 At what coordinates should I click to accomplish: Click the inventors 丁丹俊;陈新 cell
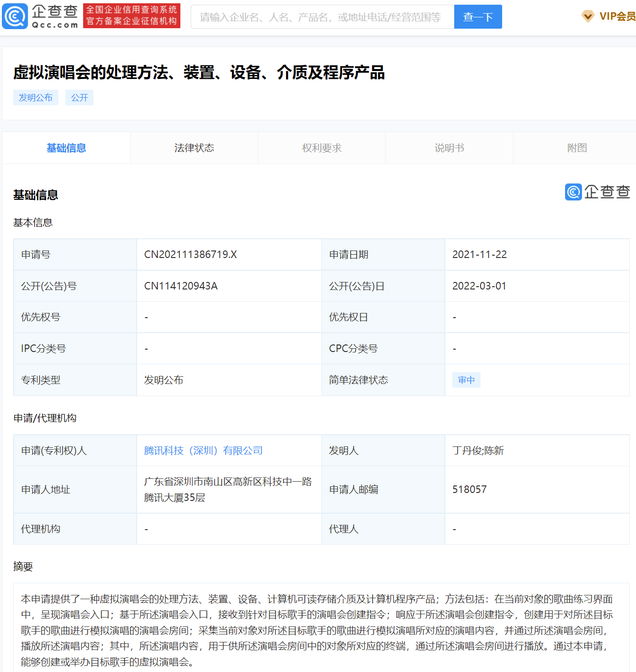tap(478, 450)
